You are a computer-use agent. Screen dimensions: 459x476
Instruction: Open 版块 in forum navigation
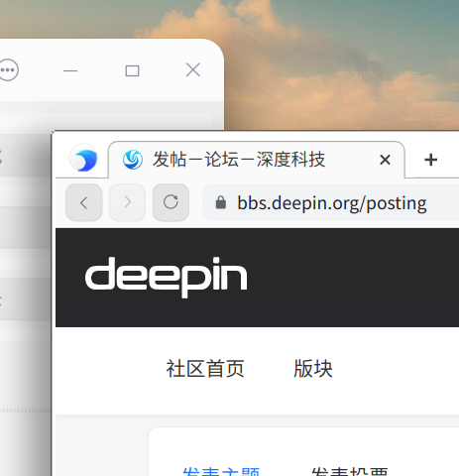pyautogui.click(x=313, y=369)
